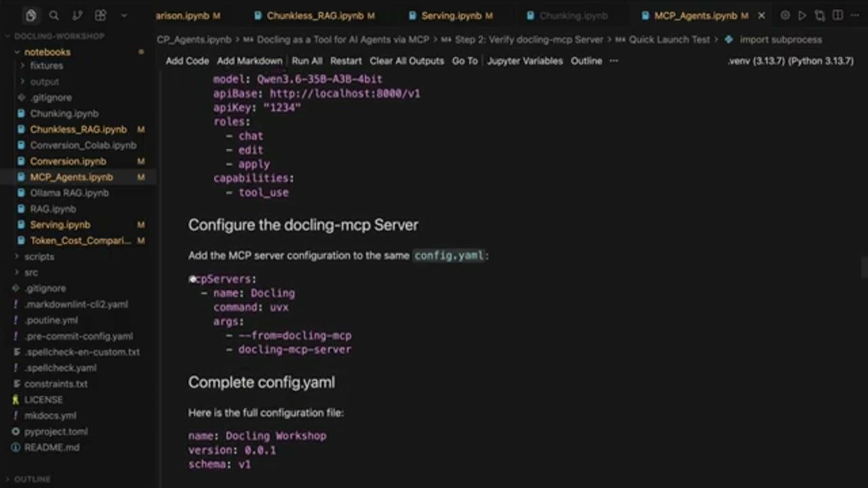
Task: Open the Search view icon
Action: coord(54,16)
